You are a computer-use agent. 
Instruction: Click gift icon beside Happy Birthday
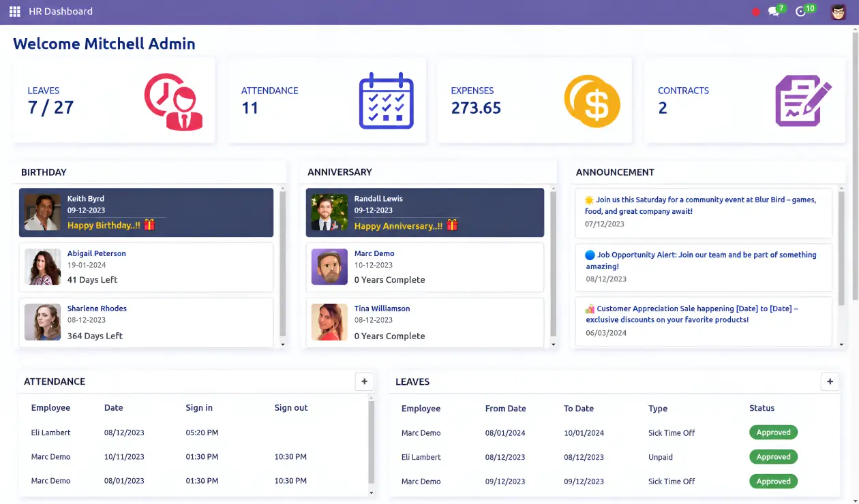(149, 225)
